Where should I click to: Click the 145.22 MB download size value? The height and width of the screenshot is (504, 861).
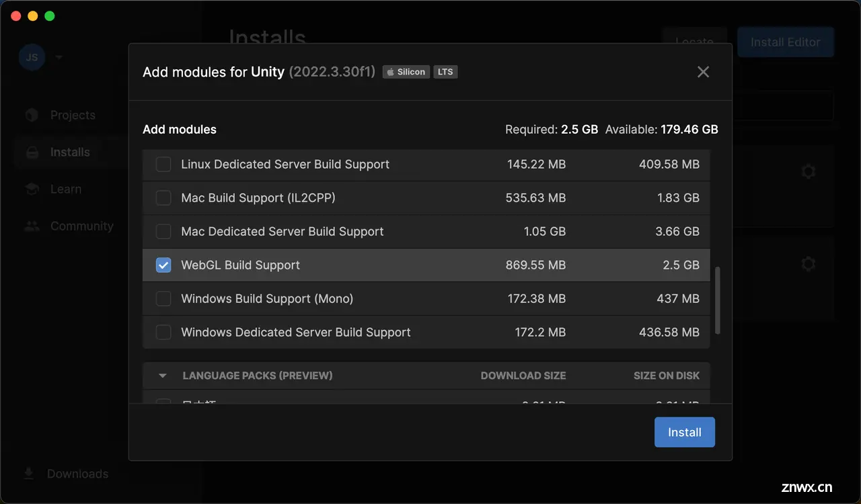(537, 164)
